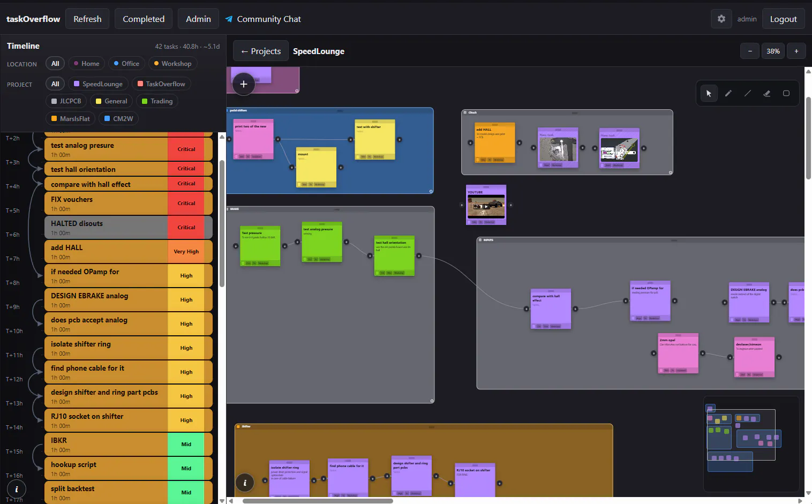Toggle the Trading project filter
The height and width of the screenshot is (504, 812).
point(157,101)
